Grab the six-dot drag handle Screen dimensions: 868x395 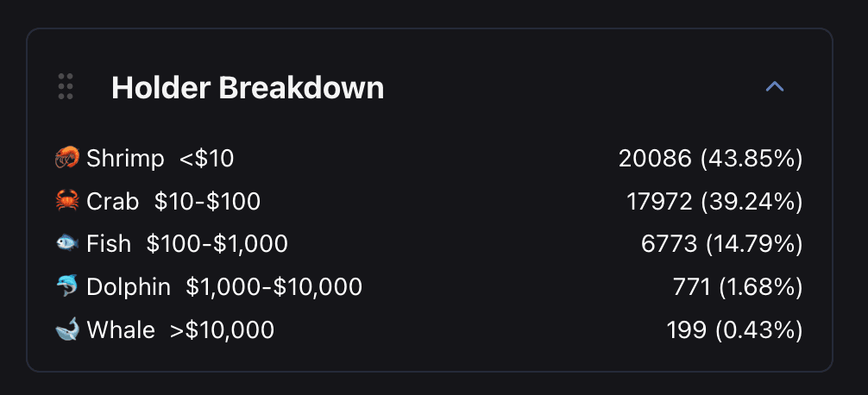66,87
